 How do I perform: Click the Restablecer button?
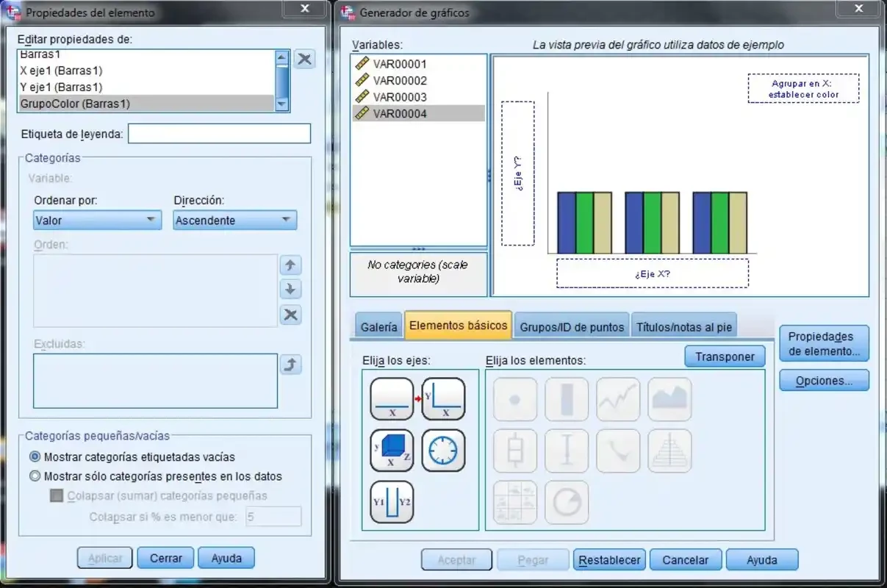coord(610,560)
